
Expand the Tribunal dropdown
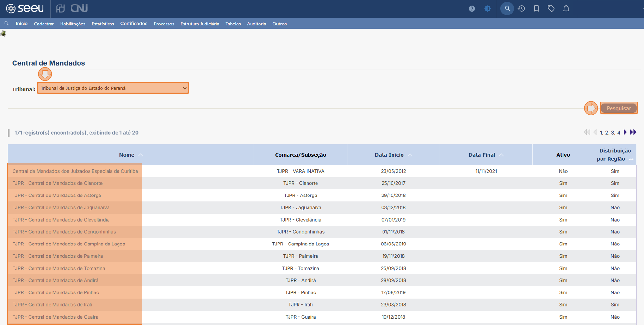point(113,88)
